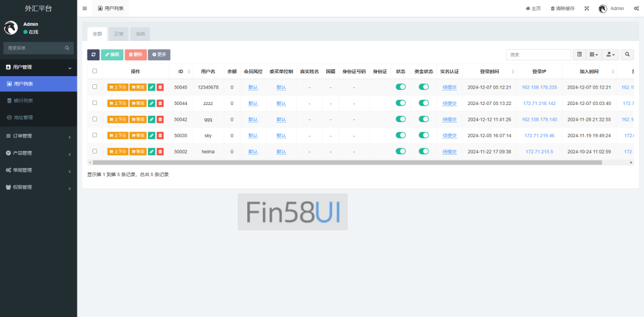The height and width of the screenshot is (317, 644).
Task: Toggle the sidebar hamburger menu icon
Action: pyautogui.click(x=85, y=8)
